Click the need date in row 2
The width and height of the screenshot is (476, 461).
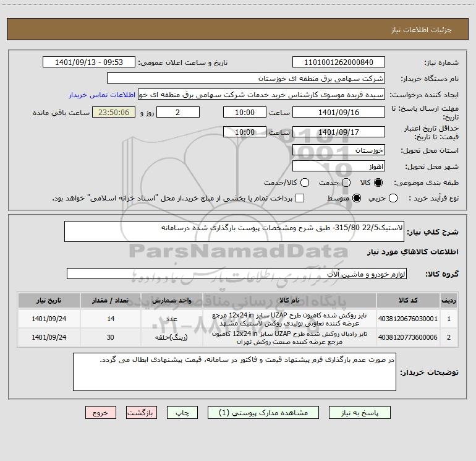tap(49, 337)
